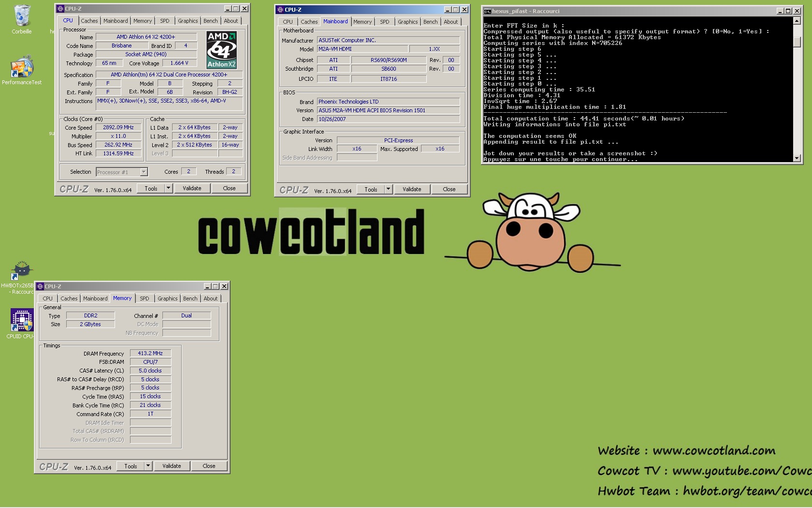812x508 pixels.
Task: Click the Bus Speed value 262.92 MHz
Action: click(x=118, y=145)
